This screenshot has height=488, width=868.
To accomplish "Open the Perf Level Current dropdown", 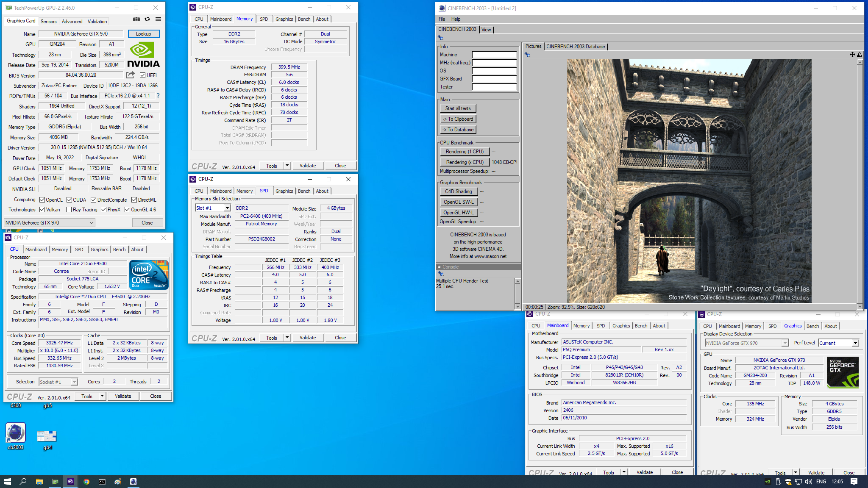I will tap(838, 343).
